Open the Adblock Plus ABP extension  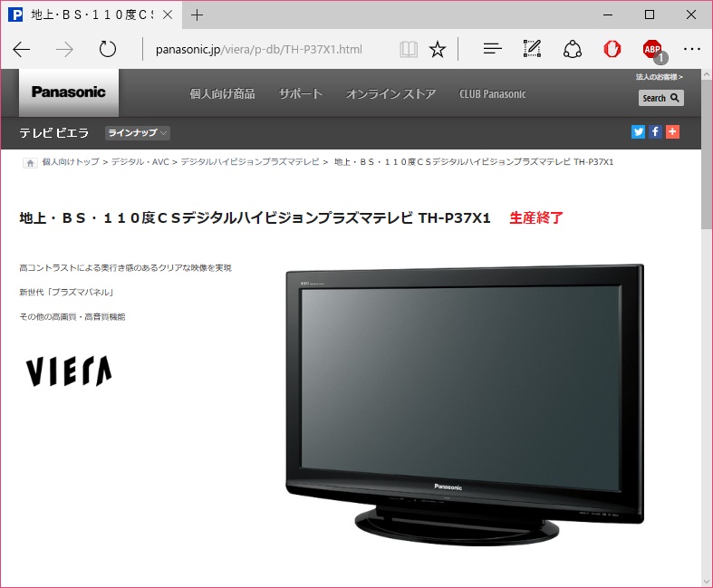(x=653, y=50)
